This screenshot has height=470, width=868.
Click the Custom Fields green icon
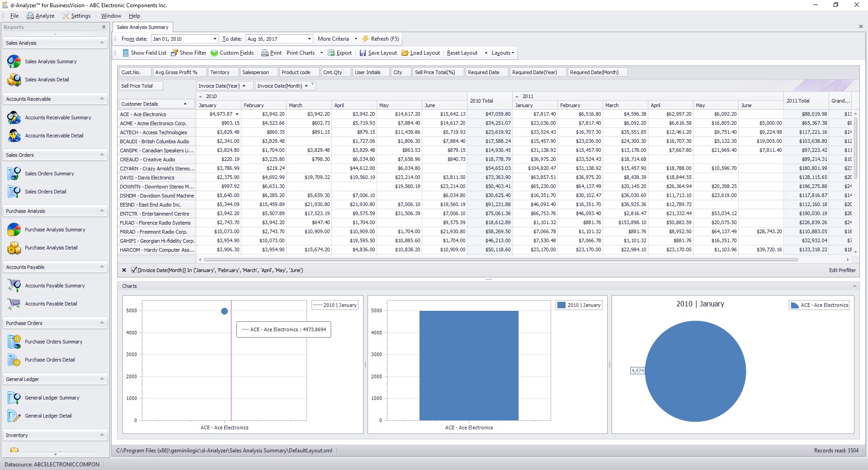coord(214,53)
